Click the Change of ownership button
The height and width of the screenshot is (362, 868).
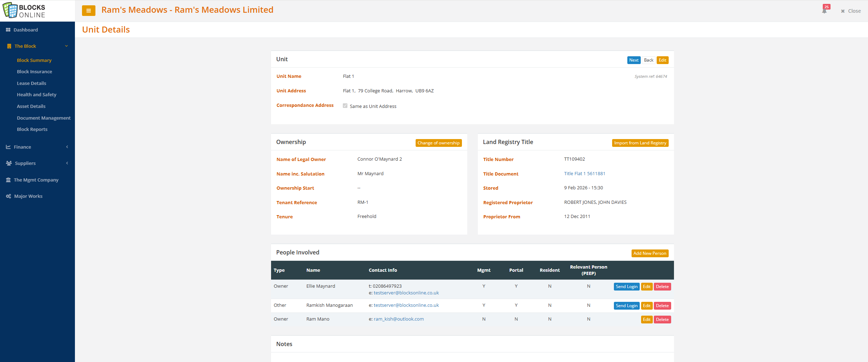point(438,143)
